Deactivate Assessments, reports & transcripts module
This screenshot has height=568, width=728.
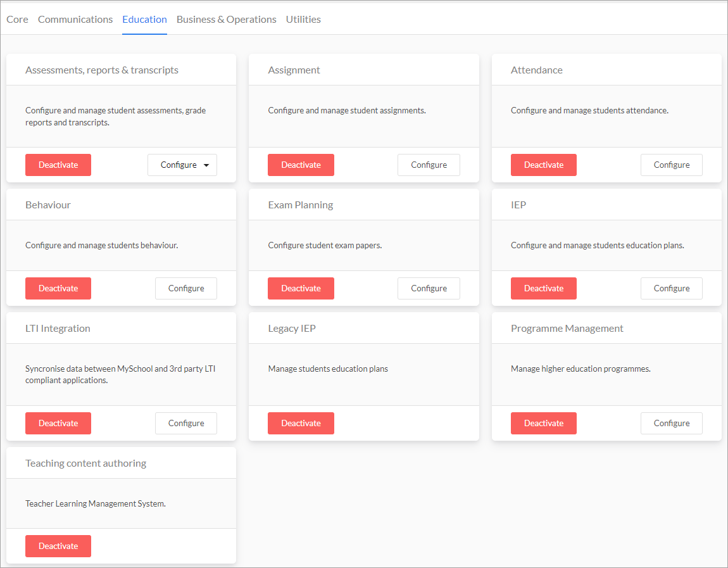point(58,165)
